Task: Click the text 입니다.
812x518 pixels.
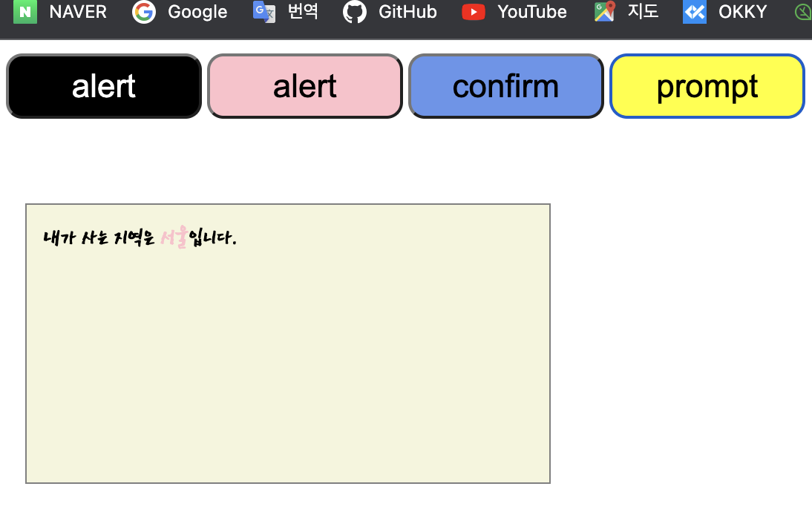Action: point(213,237)
